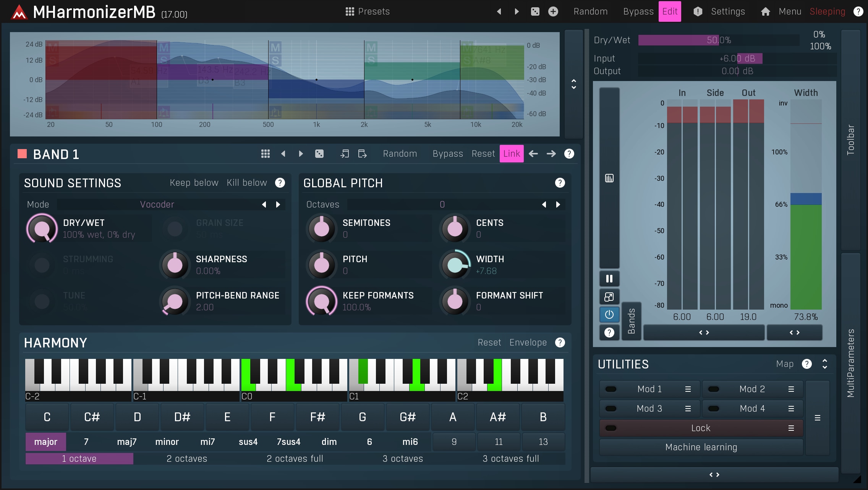Click the dice randomize icon in top bar
The height and width of the screenshot is (490, 868).
point(535,11)
